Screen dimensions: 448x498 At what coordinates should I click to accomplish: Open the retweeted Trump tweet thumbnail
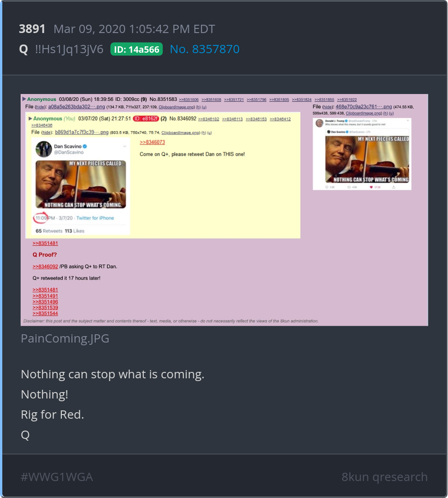click(362, 154)
